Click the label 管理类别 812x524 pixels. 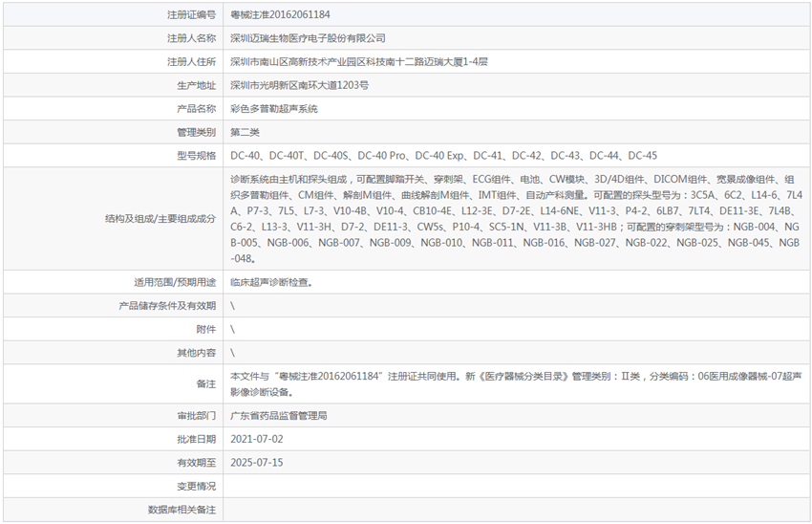pos(196,132)
